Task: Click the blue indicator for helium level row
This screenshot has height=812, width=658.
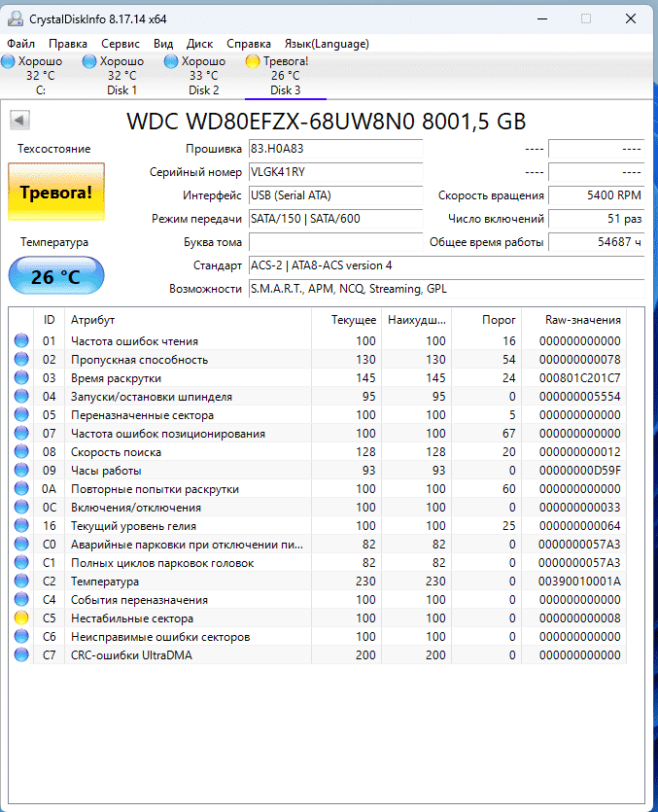Action: [21, 526]
